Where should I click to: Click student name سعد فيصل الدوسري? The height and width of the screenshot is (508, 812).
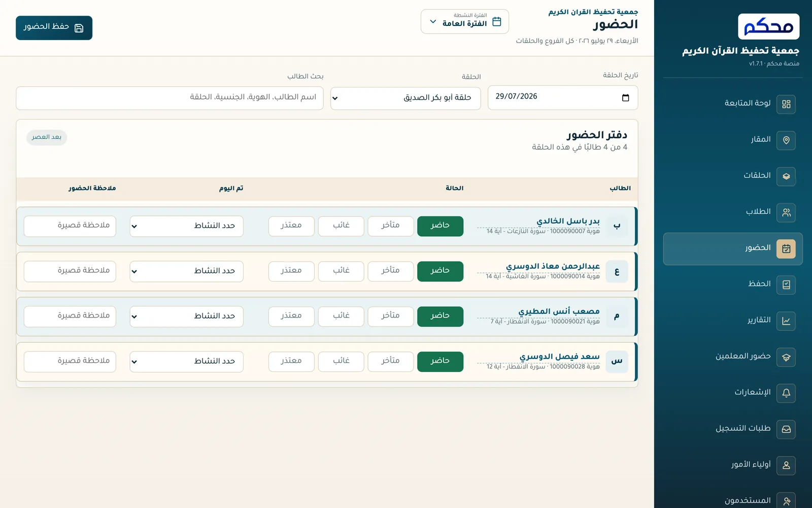[560, 357]
